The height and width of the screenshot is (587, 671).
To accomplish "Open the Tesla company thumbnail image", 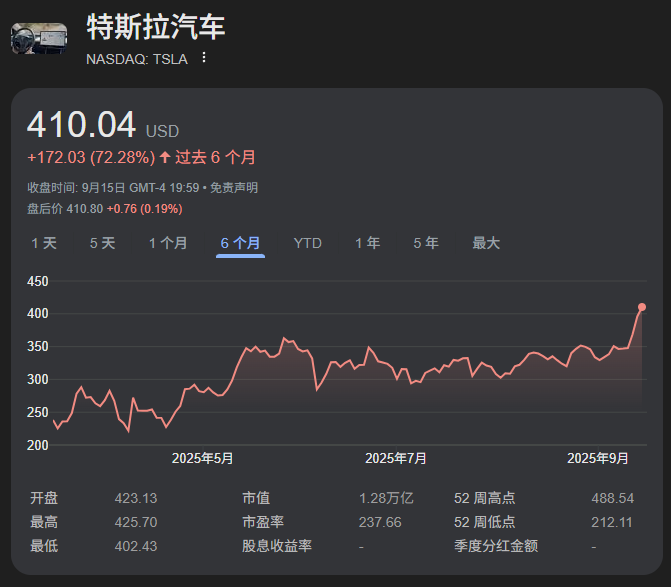I will tap(39, 39).
